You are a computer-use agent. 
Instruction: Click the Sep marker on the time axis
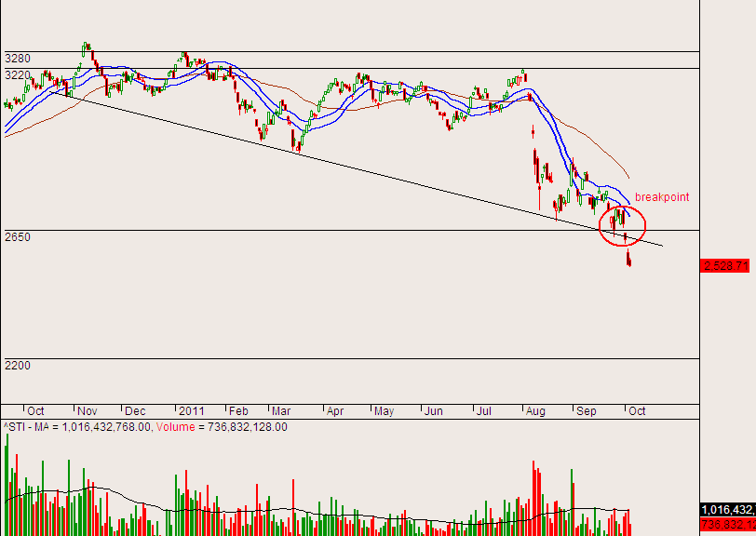point(587,410)
